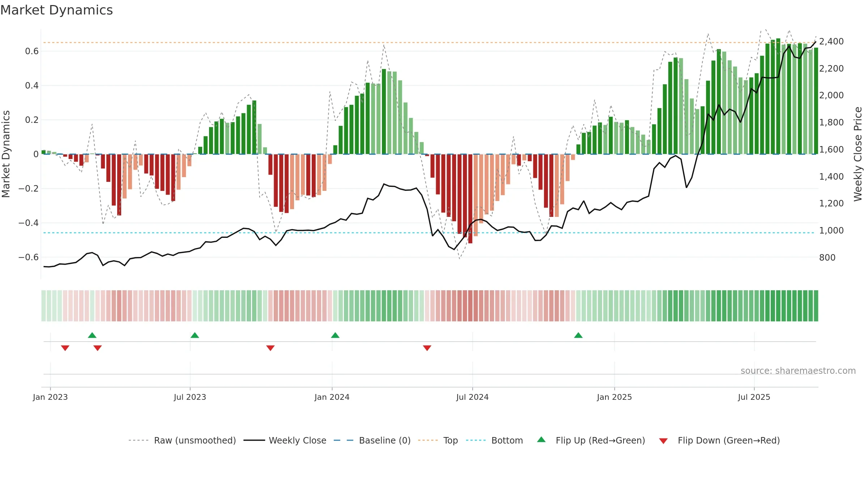This screenshot has width=868, height=488.
Task: Click the Jul 2023 axis label
Action: (190, 397)
